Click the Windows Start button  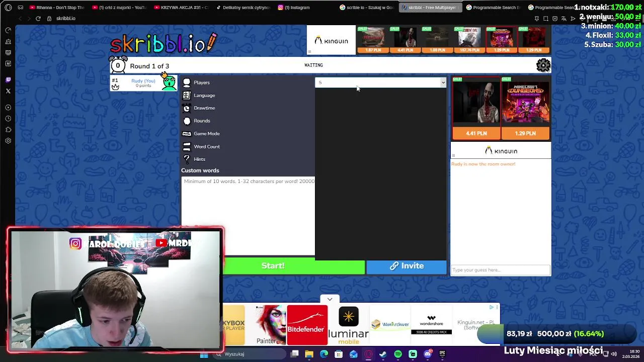204,354
